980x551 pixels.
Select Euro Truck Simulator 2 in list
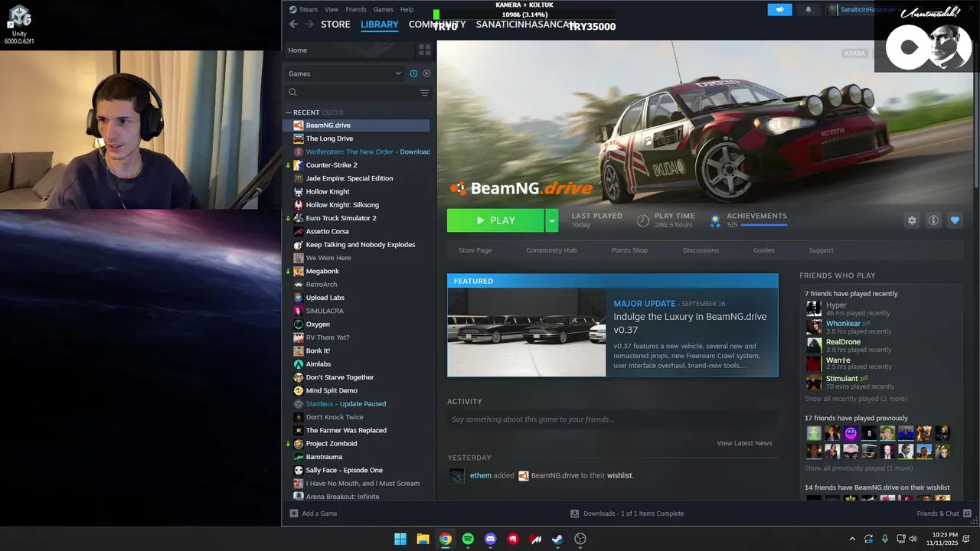[357, 218]
